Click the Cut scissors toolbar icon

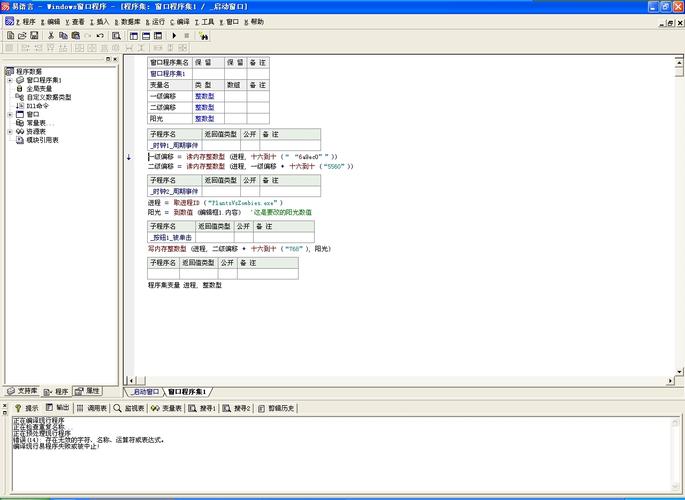click(x=51, y=35)
